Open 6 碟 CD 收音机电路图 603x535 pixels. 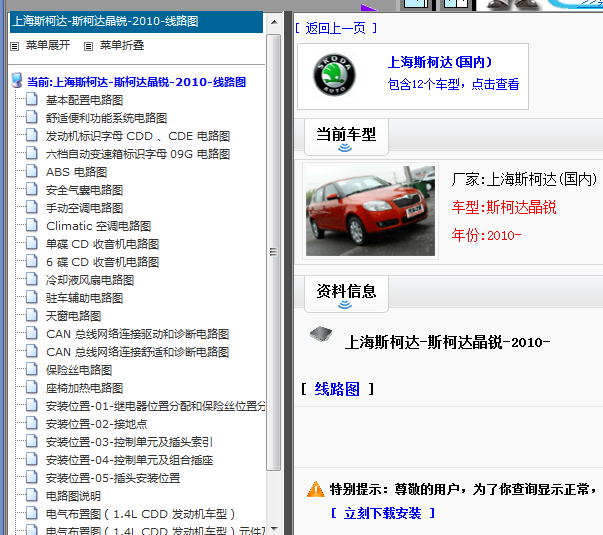tap(103, 262)
